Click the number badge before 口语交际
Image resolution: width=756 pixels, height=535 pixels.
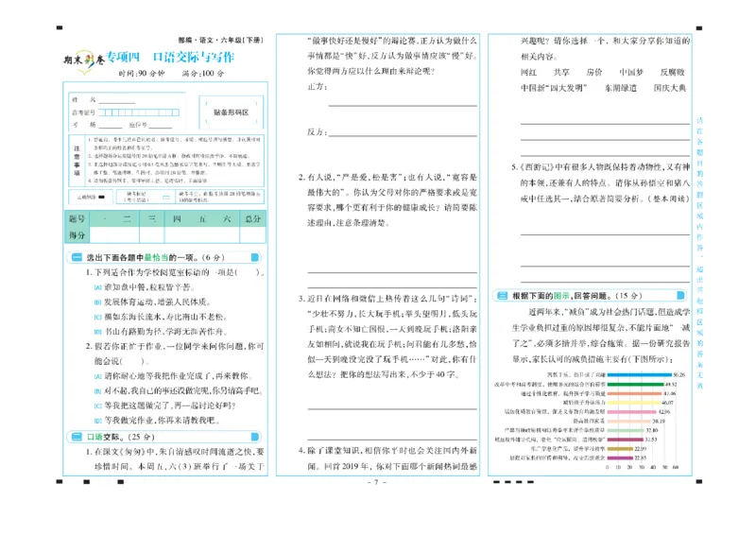(x=77, y=437)
